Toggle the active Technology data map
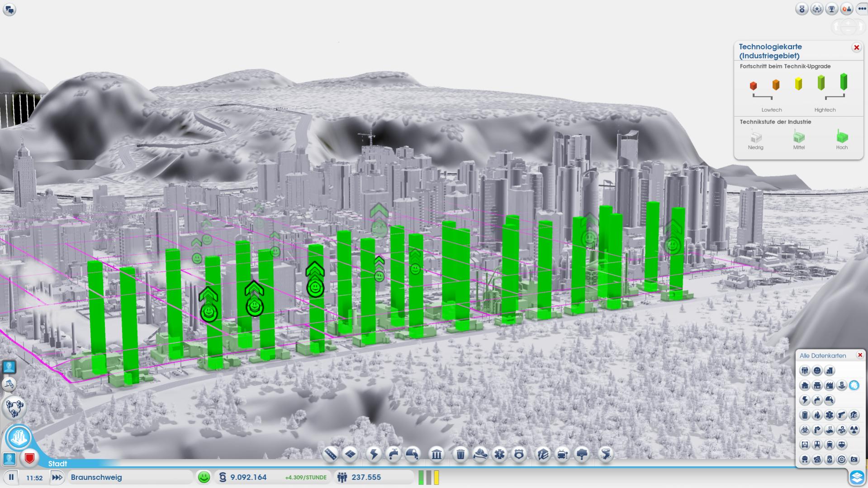 (x=854, y=386)
